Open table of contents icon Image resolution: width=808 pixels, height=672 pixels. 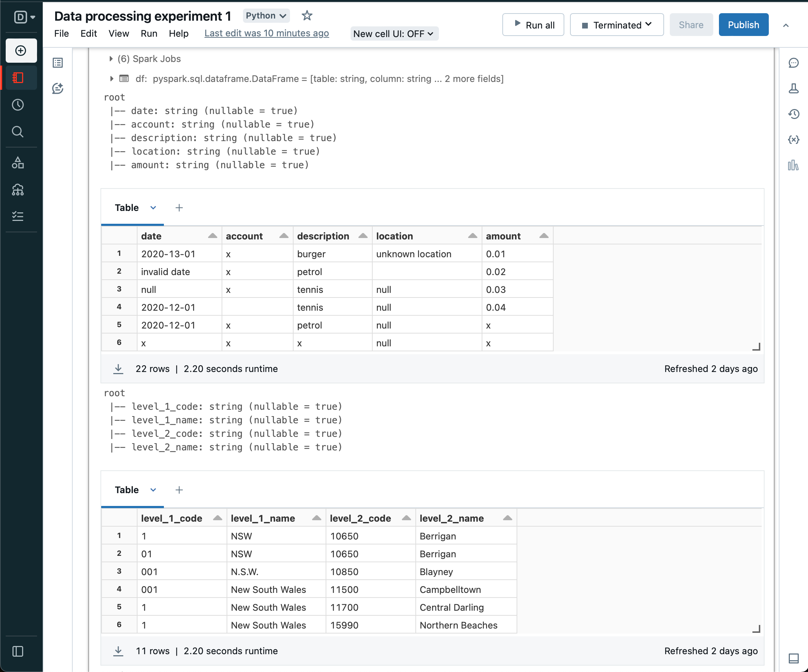coord(58,63)
